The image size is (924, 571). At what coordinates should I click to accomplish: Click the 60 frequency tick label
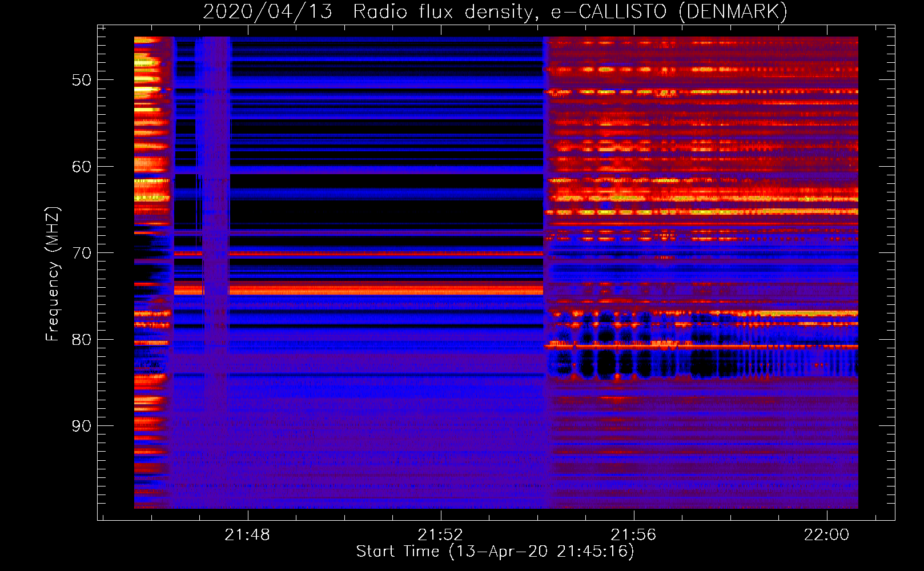81,167
